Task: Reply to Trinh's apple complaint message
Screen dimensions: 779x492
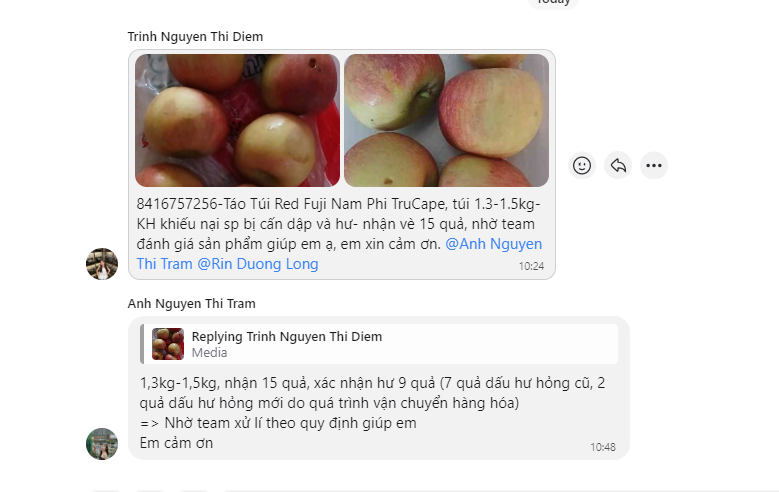Action: [x=618, y=165]
